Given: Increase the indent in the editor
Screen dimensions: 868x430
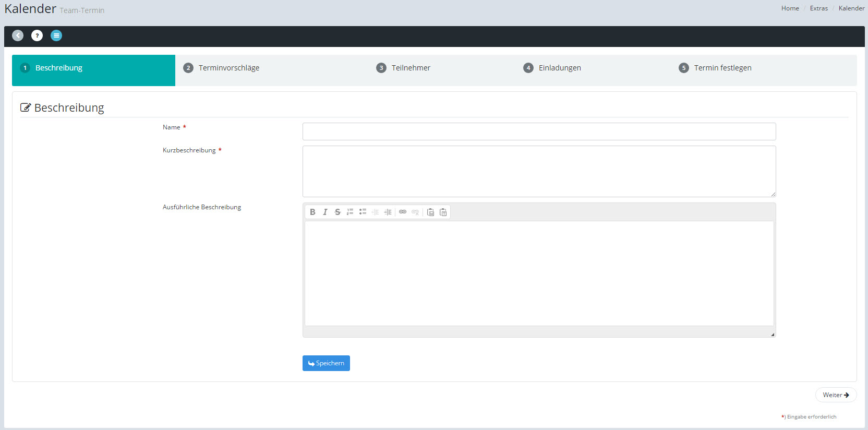Looking at the screenshot, I should coord(388,212).
